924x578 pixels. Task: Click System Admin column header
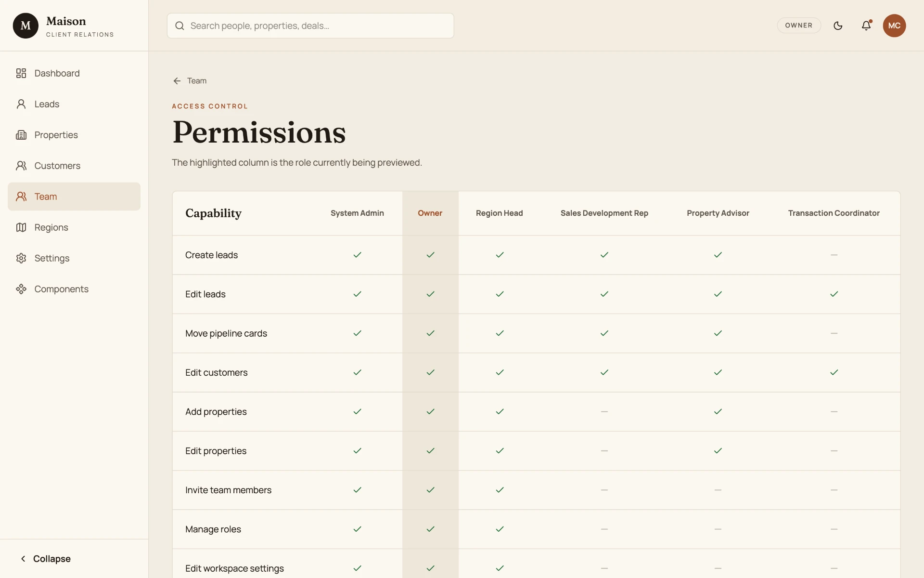(x=357, y=213)
